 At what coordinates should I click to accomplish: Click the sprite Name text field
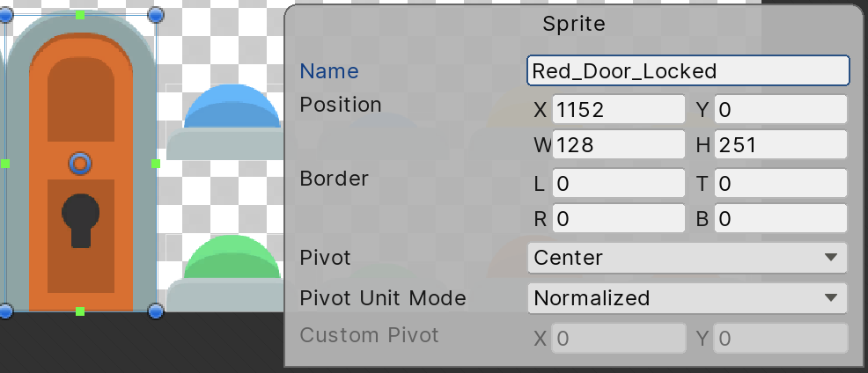coord(688,70)
